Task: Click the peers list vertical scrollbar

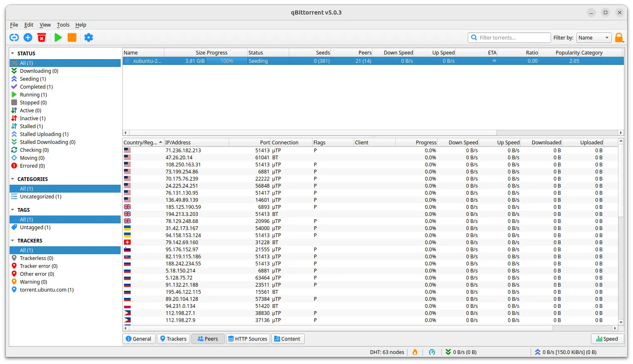Action: tap(621, 181)
